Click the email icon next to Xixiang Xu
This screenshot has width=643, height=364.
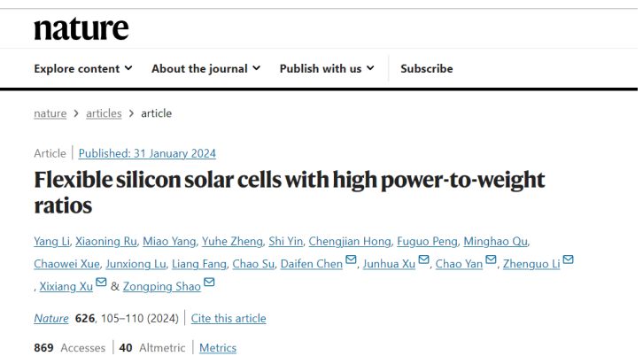point(101,282)
